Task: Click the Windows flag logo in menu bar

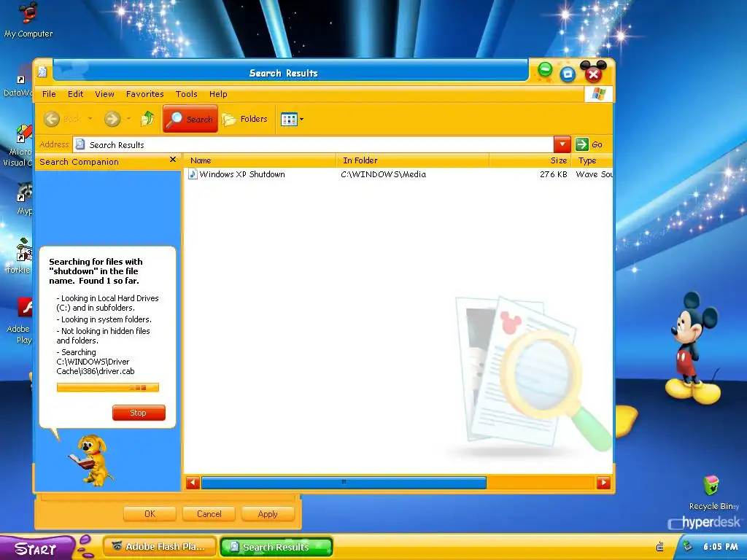Action: [598, 94]
